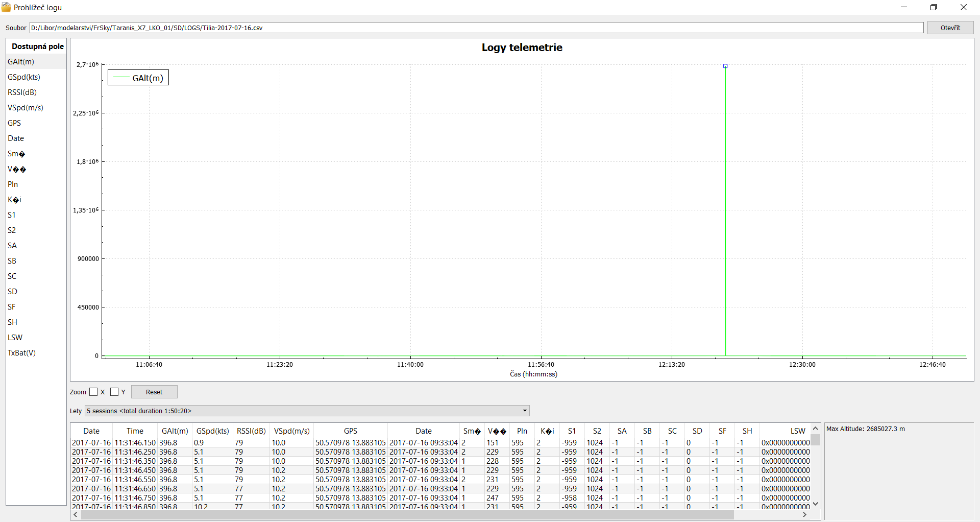Viewport: 980px width, 522px height.
Task: Minimize the Prohlížeč logu window
Action: point(904,7)
